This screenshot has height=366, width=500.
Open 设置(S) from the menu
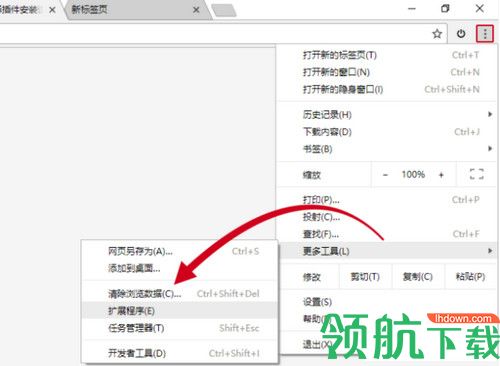point(387,302)
